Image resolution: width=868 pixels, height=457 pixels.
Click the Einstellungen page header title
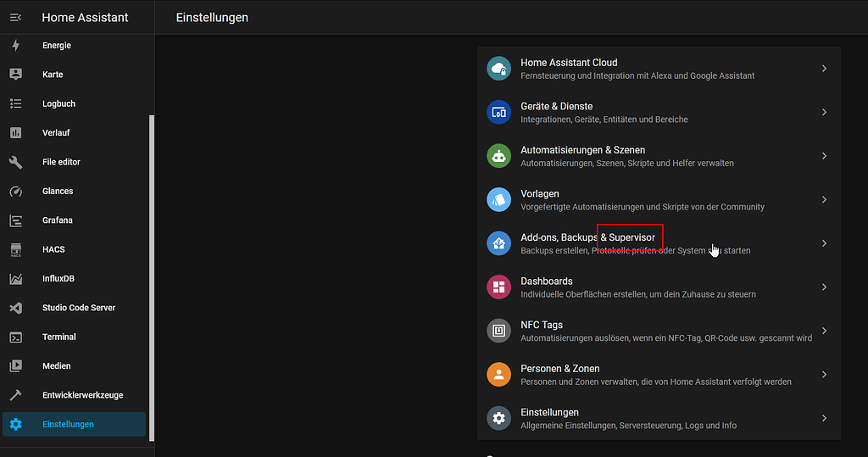click(212, 18)
